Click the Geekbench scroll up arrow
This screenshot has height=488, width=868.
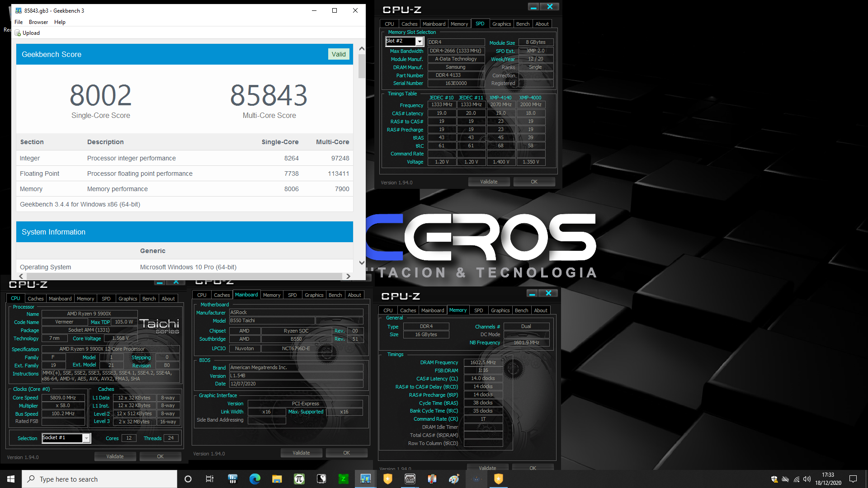(362, 48)
